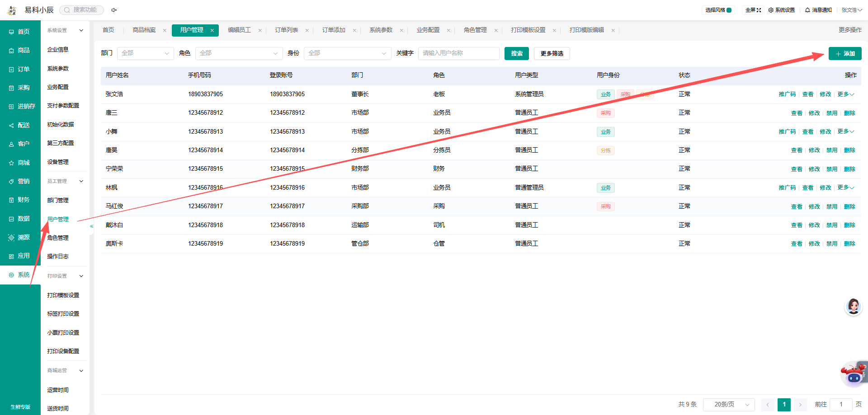Open the 部门 department dropdown
This screenshot has width=868, height=415.
145,53
